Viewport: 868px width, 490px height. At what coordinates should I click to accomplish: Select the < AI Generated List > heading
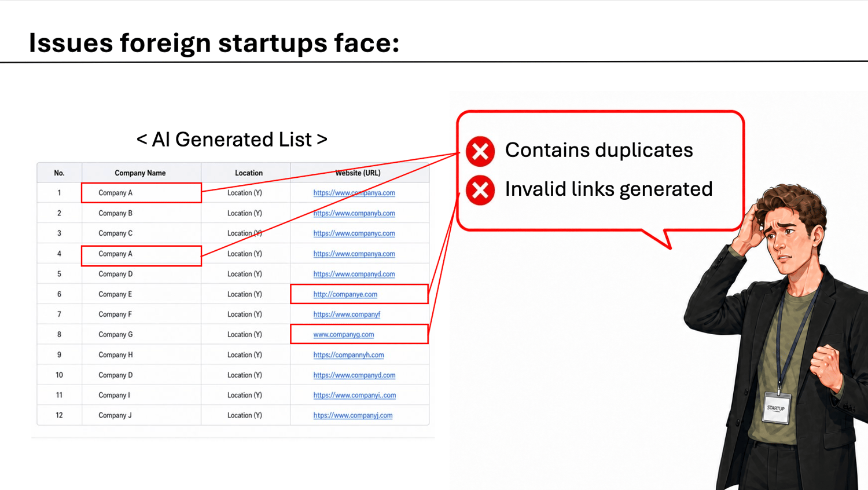(x=232, y=140)
